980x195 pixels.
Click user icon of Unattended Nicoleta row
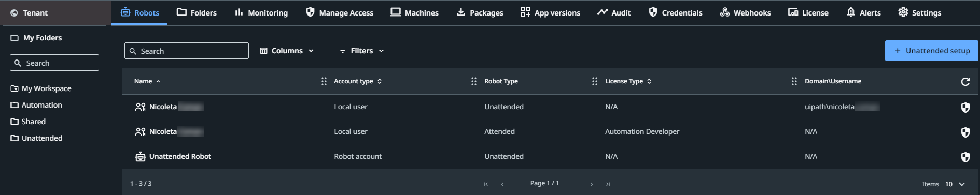(140, 107)
